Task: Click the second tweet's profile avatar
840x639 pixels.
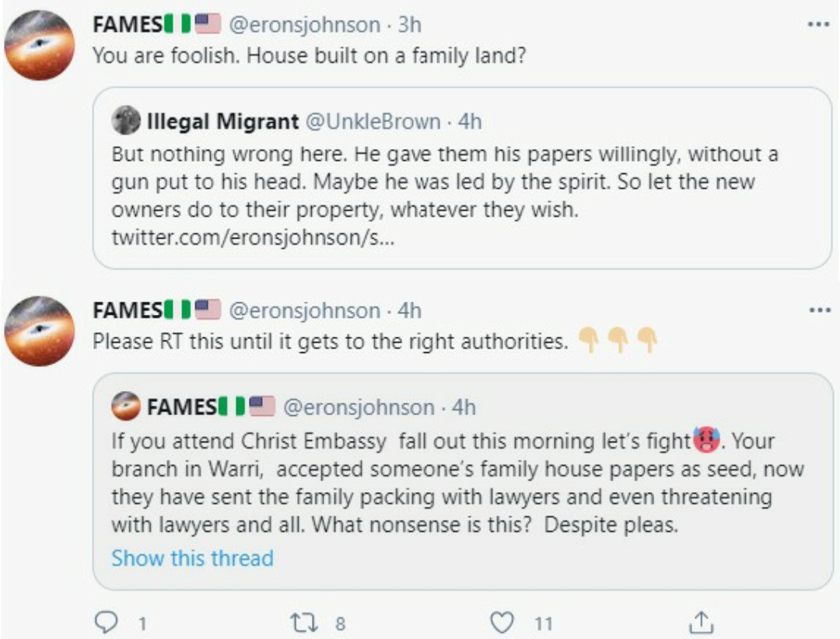Action: click(39, 331)
